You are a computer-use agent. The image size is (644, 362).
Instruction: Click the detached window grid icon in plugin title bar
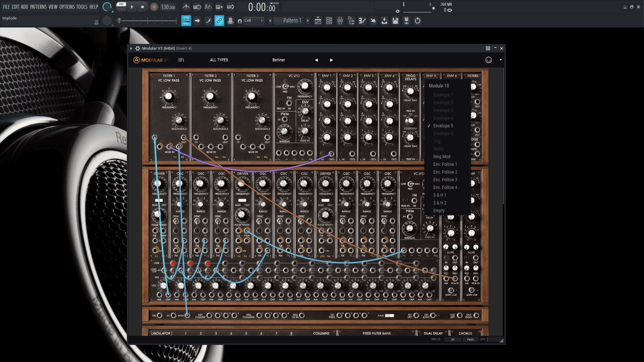pyautogui.click(x=488, y=48)
